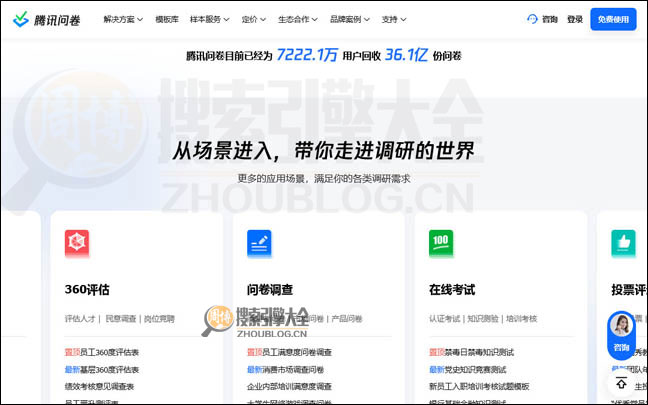This screenshot has width=648, height=405.
Task: Click the 免费使用 button
Action: pyautogui.click(x=613, y=19)
